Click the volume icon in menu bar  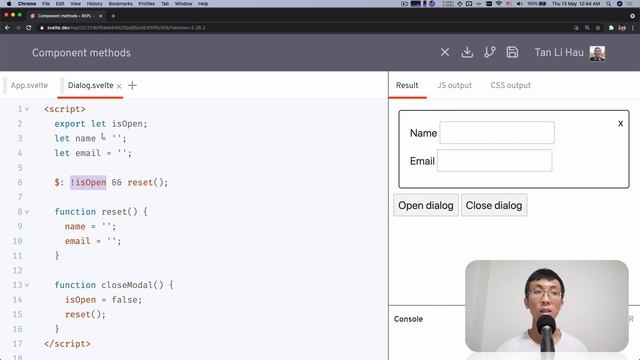[520, 4]
